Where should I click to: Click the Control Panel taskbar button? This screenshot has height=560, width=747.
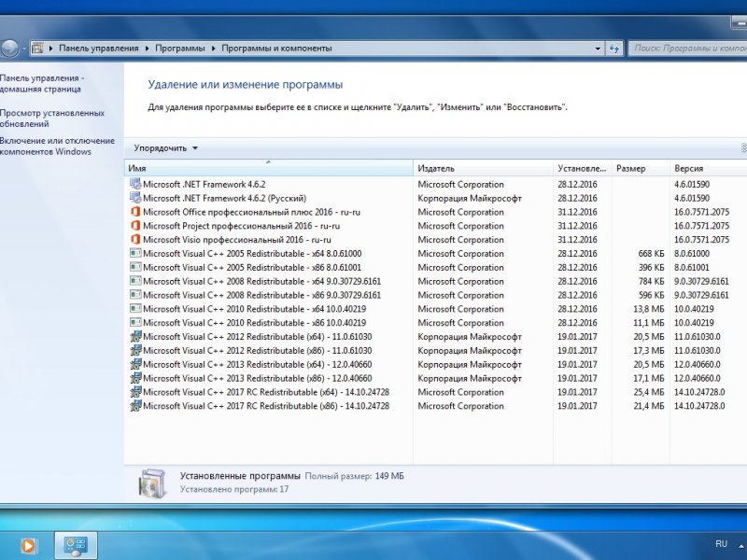coord(76,545)
